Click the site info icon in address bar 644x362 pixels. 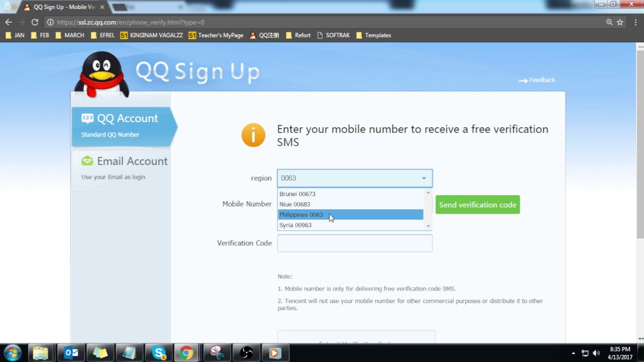click(x=50, y=22)
